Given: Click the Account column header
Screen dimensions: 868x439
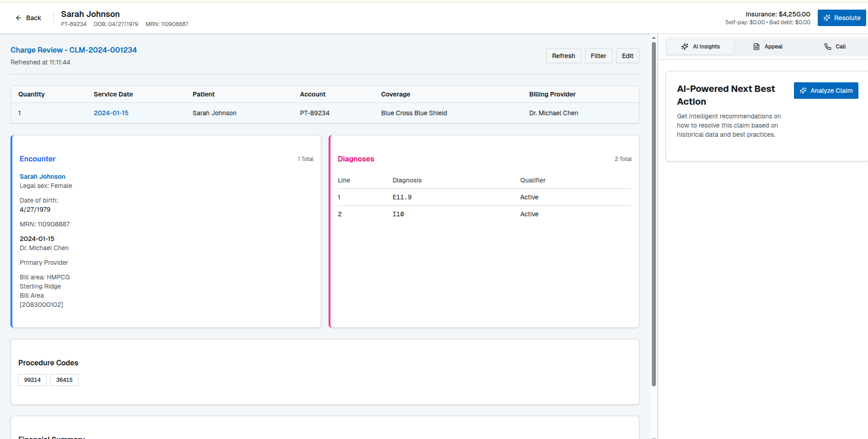Looking at the screenshot, I should point(313,94).
